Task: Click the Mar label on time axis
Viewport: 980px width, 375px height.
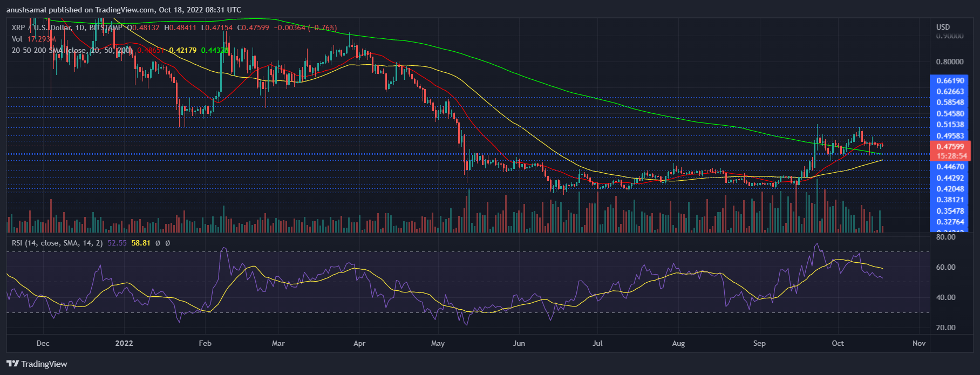Action: point(278,343)
